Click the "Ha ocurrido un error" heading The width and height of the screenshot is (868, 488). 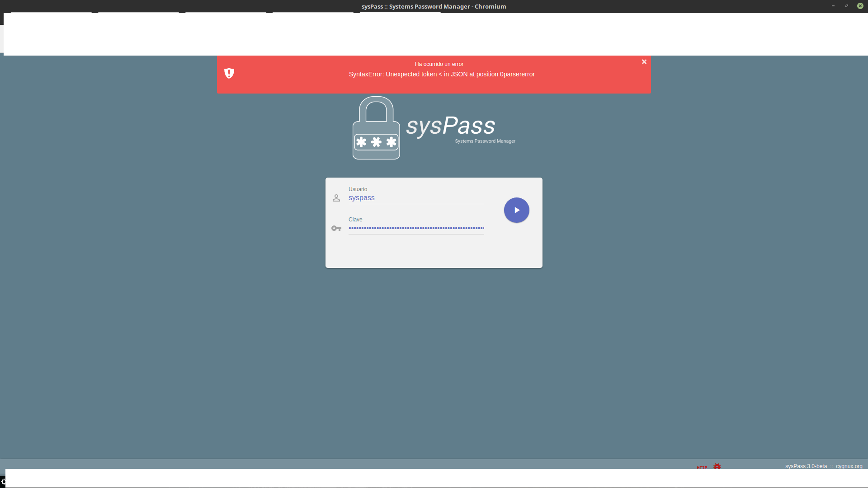point(439,64)
